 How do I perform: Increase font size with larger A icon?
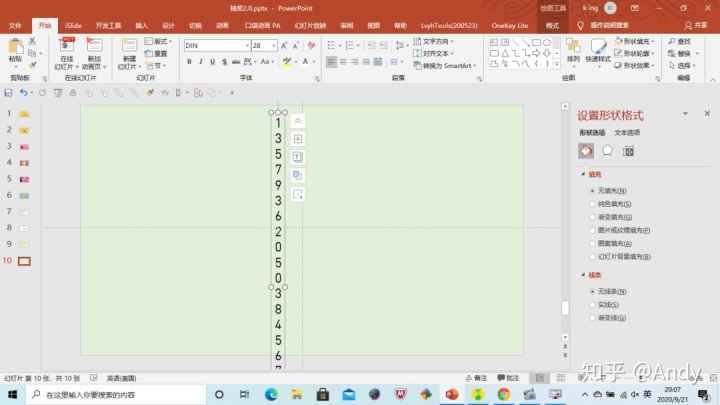[x=284, y=45]
